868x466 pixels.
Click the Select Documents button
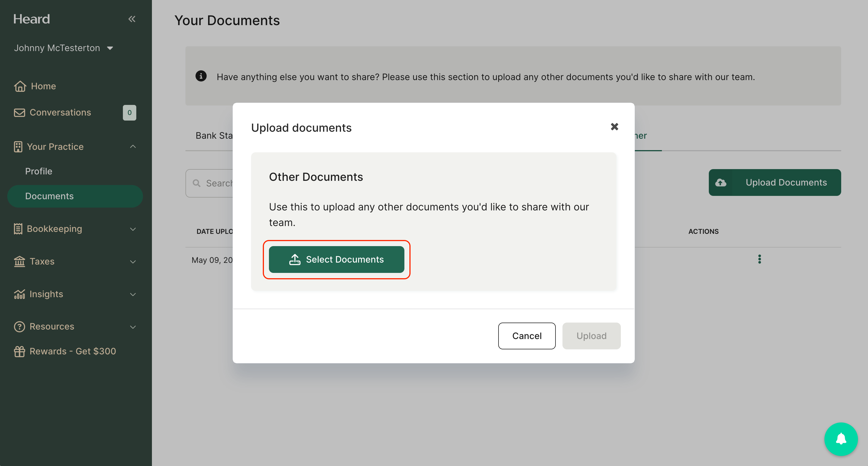pyautogui.click(x=337, y=259)
